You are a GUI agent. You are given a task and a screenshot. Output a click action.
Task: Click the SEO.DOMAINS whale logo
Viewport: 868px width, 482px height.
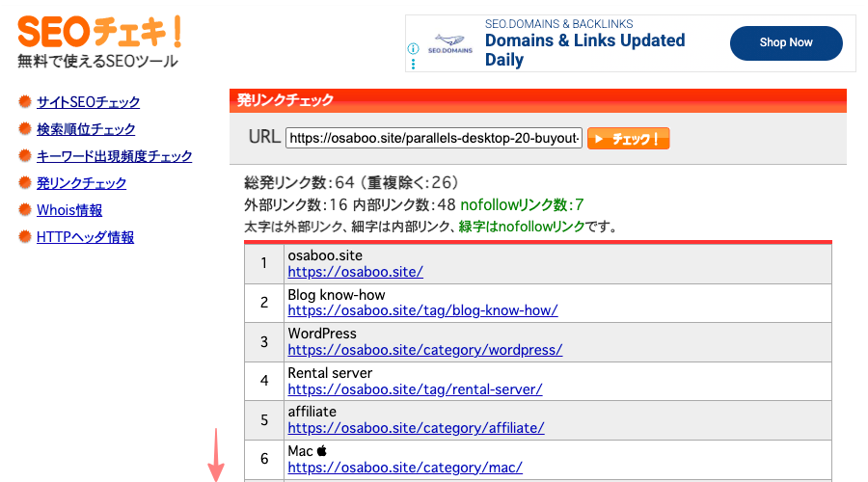click(x=450, y=43)
